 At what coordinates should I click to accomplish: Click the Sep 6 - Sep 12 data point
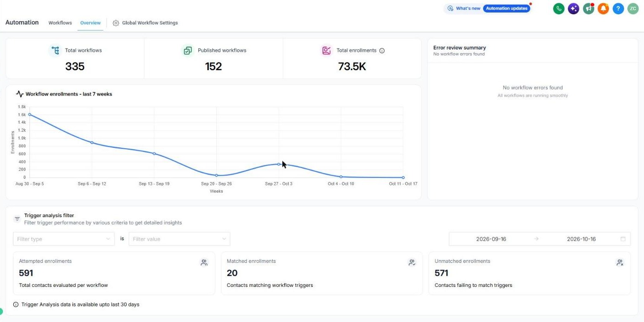pyautogui.click(x=92, y=142)
